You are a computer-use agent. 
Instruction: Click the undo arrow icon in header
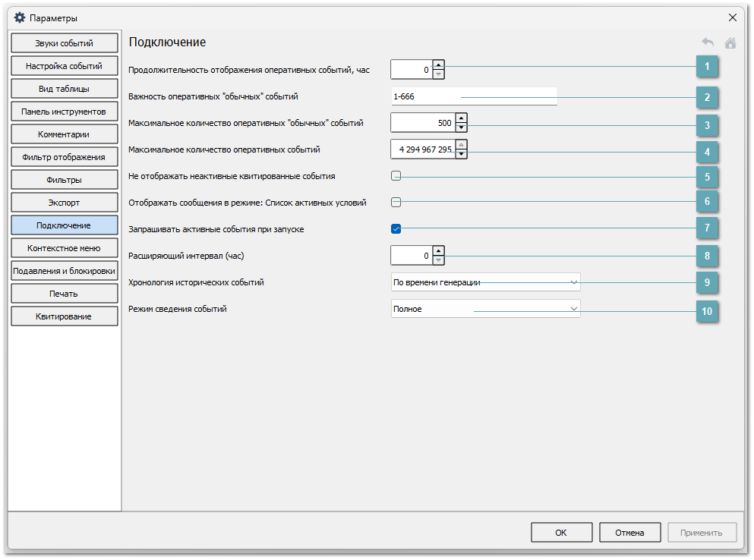(708, 43)
